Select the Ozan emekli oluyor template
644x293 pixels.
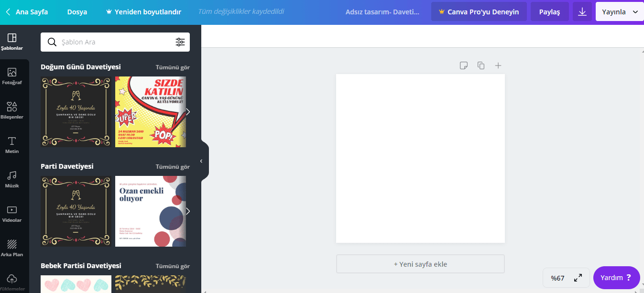[x=151, y=211]
